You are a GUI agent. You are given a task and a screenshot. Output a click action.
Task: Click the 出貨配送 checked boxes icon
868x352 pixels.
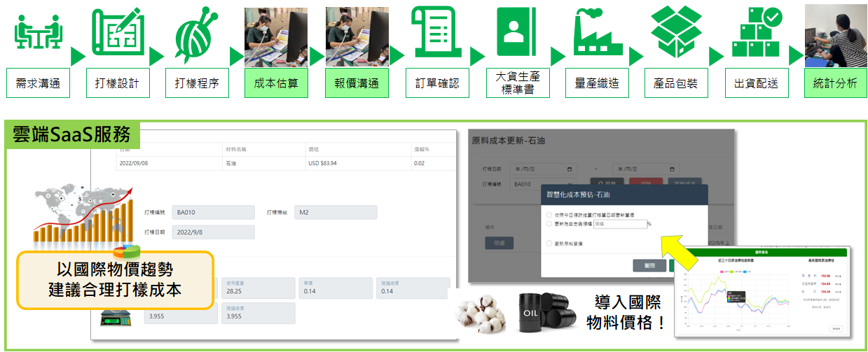[757, 32]
